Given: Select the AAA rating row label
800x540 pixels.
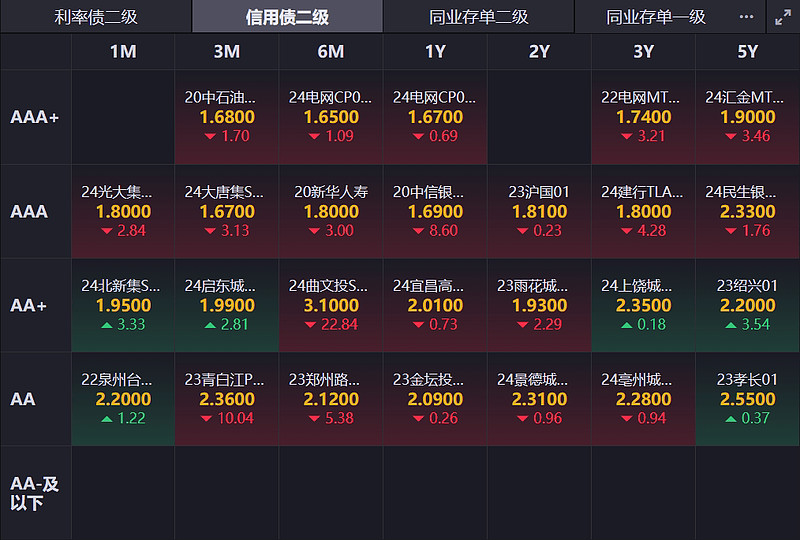Looking at the screenshot, I should click(x=29, y=212).
